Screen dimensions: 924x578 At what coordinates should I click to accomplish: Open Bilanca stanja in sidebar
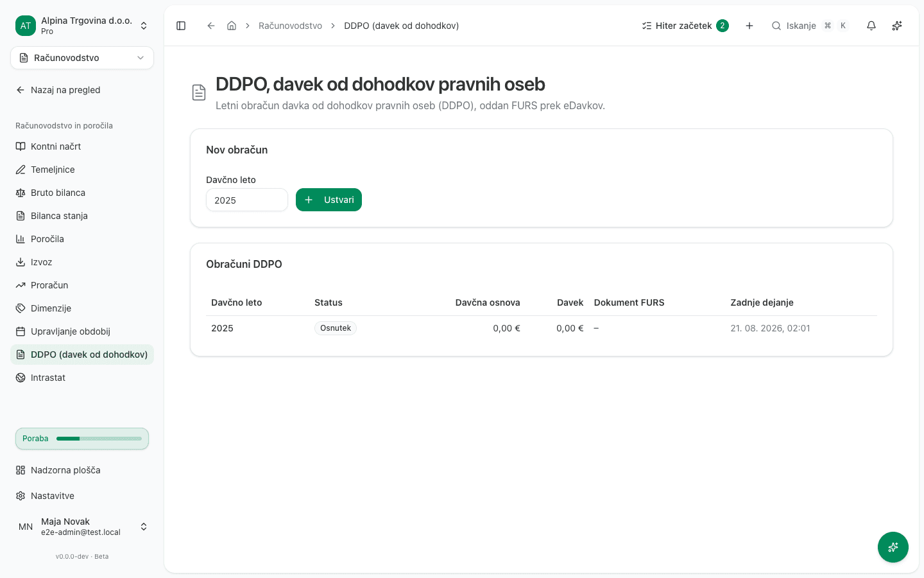coord(82,216)
